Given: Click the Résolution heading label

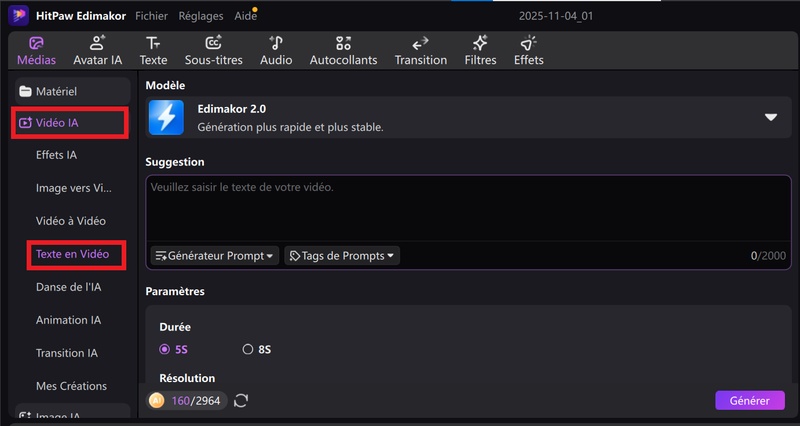Looking at the screenshot, I should tap(187, 378).
